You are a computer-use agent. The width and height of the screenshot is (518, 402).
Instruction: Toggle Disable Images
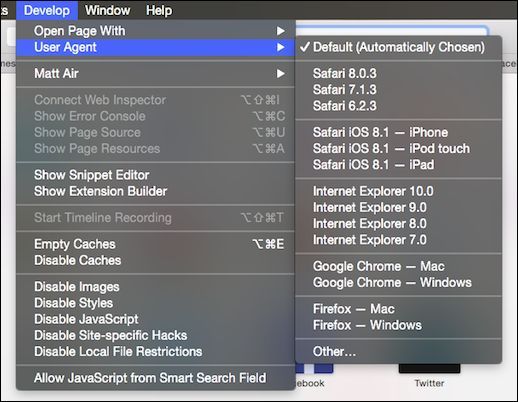[x=155, y=287]
